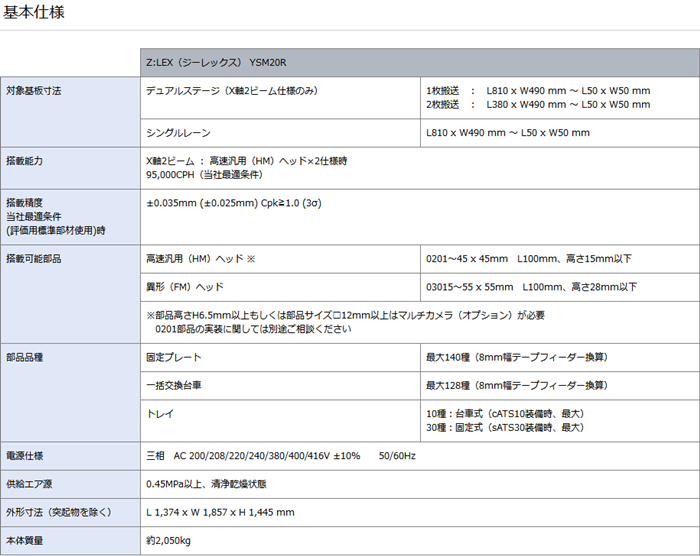Click the 対象基板寸法 row label

click(33, 91)
